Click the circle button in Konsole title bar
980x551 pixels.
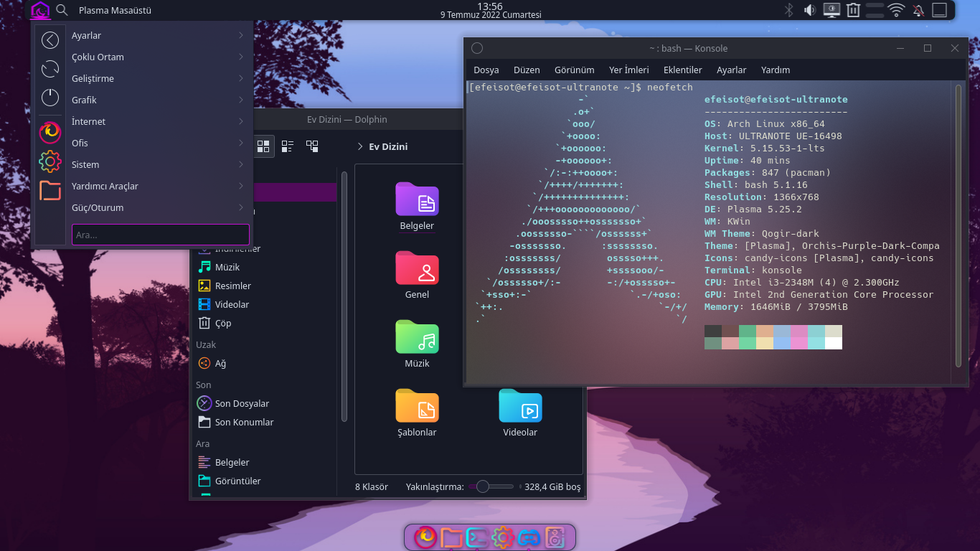click(477, 48)
